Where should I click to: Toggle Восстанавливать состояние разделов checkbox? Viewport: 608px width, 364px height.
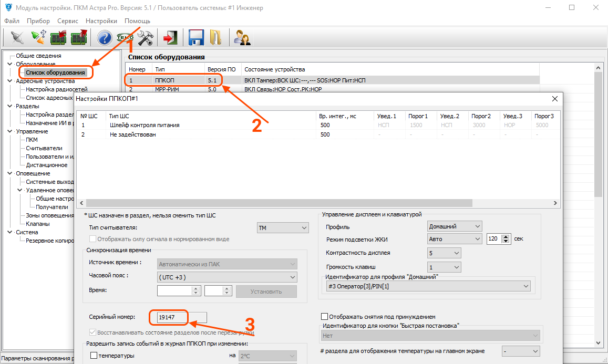[92, 332]
